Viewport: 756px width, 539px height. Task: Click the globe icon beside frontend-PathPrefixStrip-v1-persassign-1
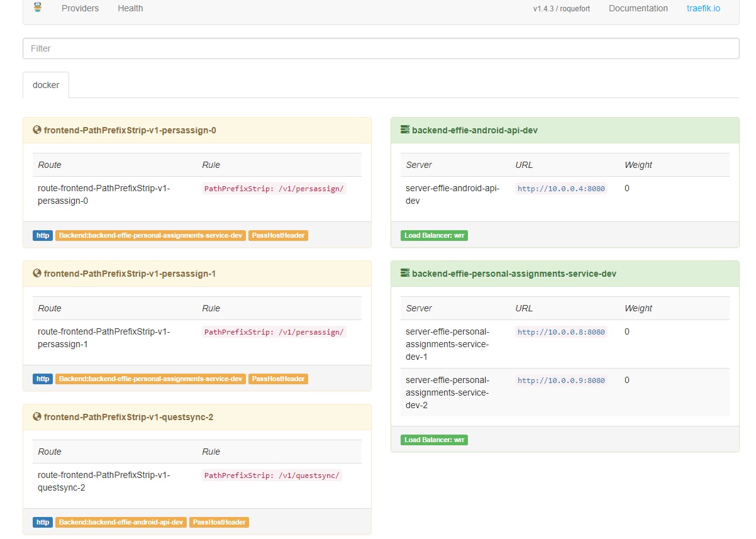36,273
